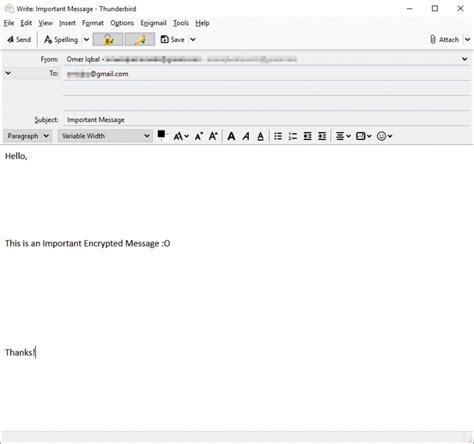This screenshot has height=444, width=474.
Task: Apply italic formatting
Action: (x=246, y=136)
